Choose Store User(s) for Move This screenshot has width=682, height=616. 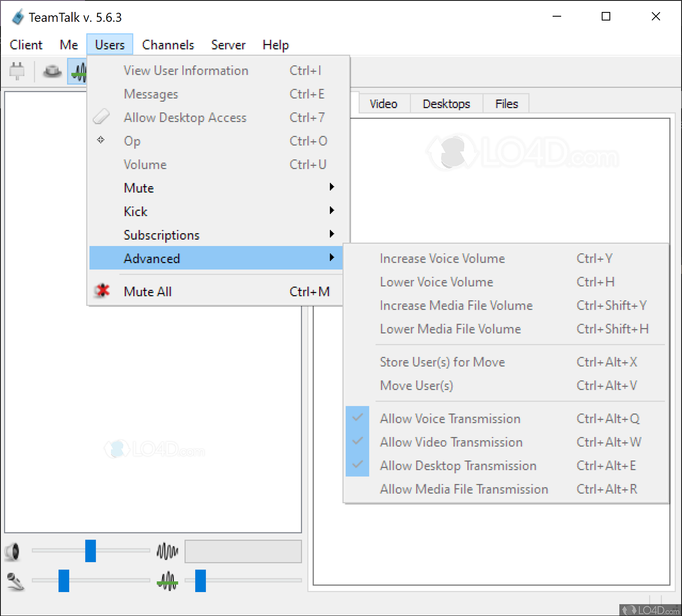tap(442, 362)
